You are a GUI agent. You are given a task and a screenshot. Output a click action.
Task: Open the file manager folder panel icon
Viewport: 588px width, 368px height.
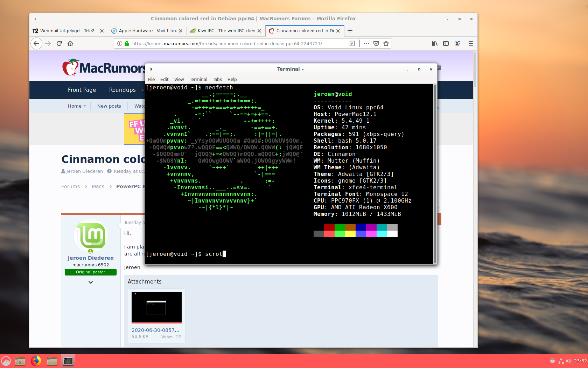tap(52, 361)
